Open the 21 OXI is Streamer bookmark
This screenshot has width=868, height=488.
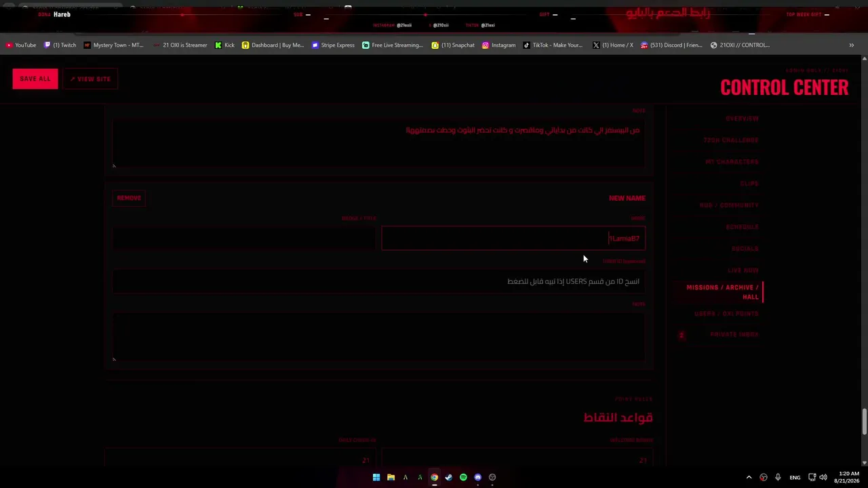click(180, 45)
